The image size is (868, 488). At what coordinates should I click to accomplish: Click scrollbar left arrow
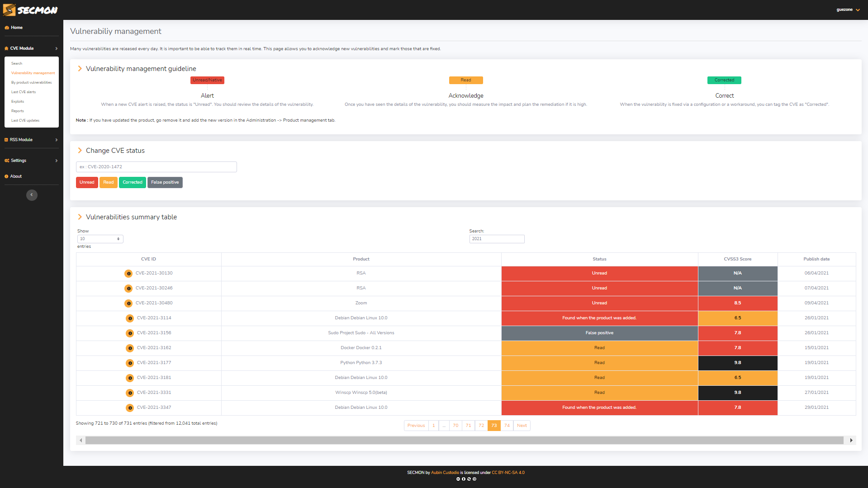[81, 441]
